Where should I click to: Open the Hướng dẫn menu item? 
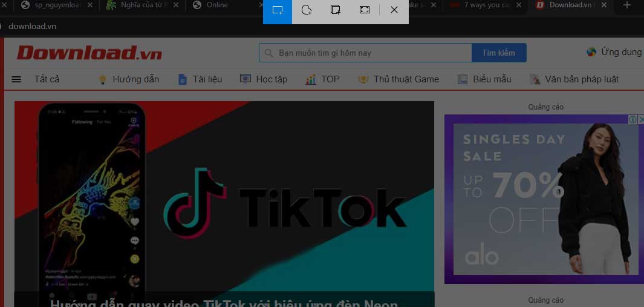tap(136, 79)
